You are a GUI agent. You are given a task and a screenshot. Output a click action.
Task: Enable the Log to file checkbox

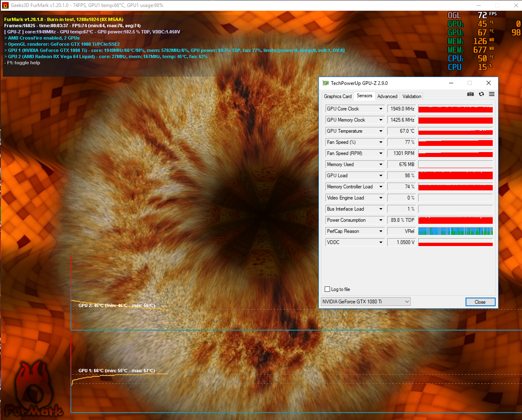point(327,289)
